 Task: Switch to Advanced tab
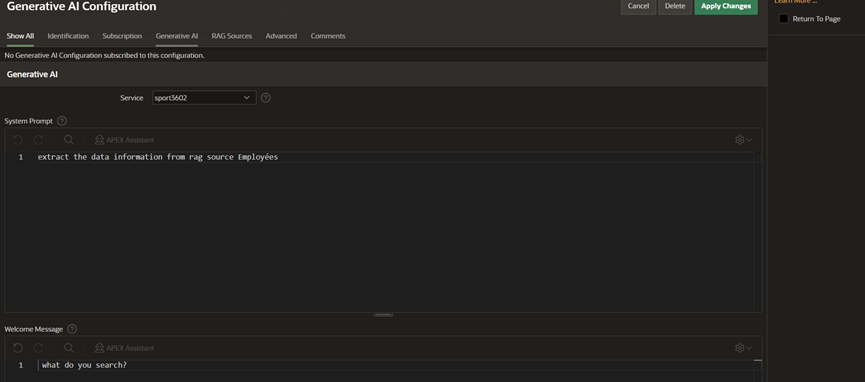tap(281, 36)
